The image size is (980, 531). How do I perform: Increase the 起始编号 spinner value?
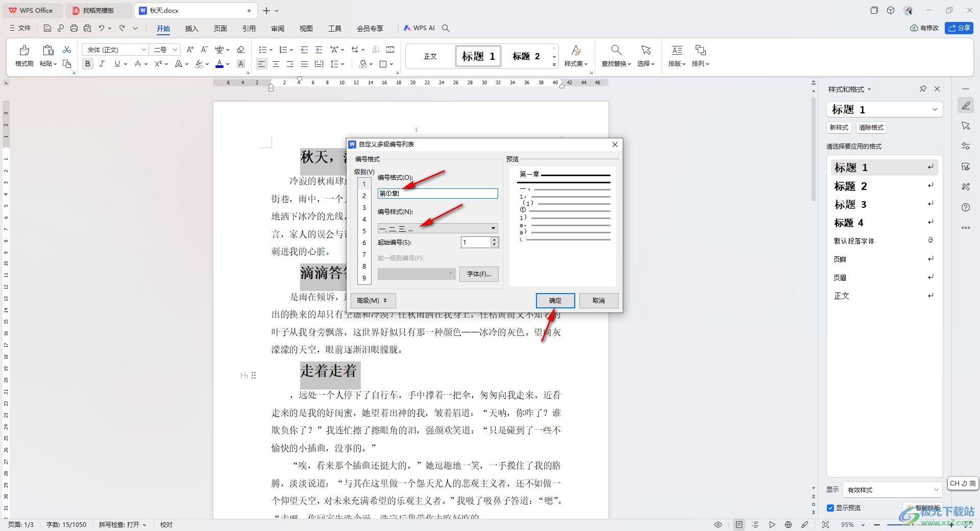[x=494, y=239]
